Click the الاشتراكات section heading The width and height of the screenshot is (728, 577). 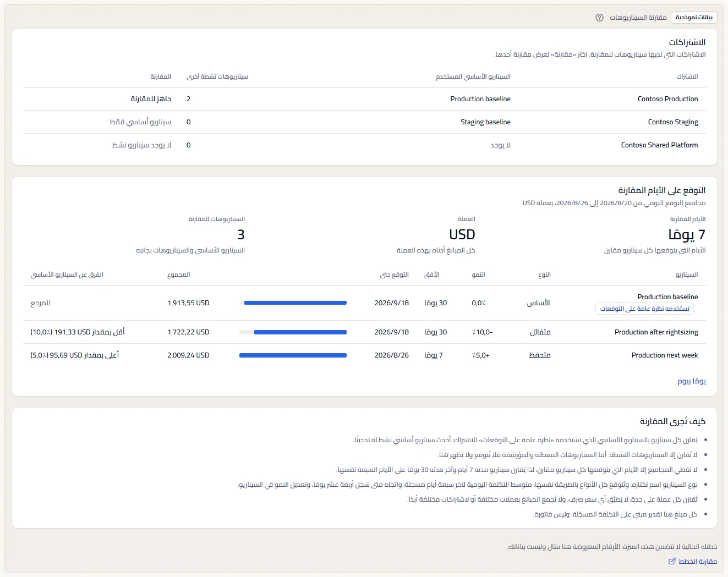687,42
